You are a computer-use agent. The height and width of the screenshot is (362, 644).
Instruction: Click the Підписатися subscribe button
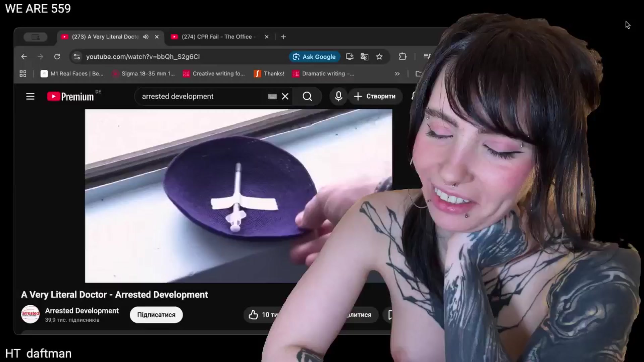point(156,315)
